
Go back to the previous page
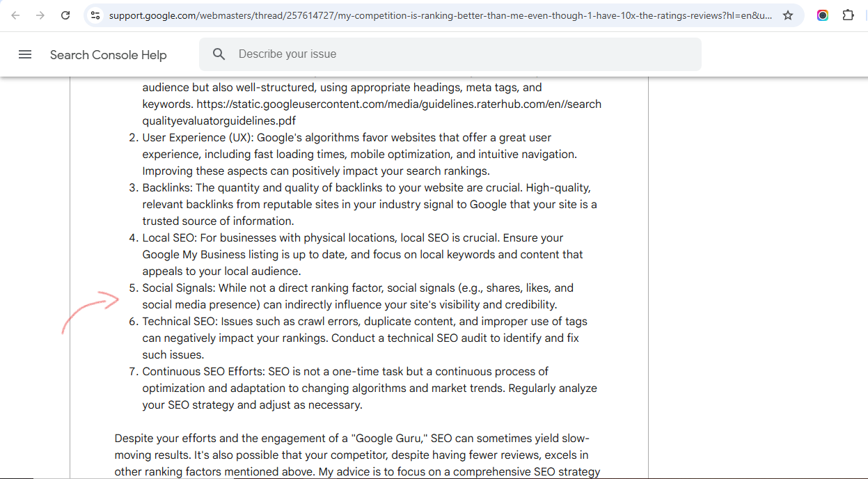tap(15, 15)
